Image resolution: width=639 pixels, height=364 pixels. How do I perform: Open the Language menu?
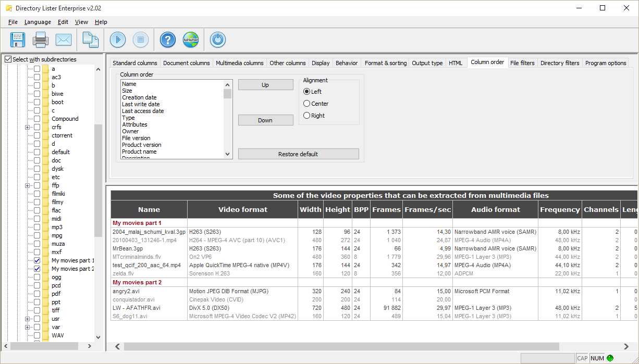pyautogui.click(x=38, y=22)
